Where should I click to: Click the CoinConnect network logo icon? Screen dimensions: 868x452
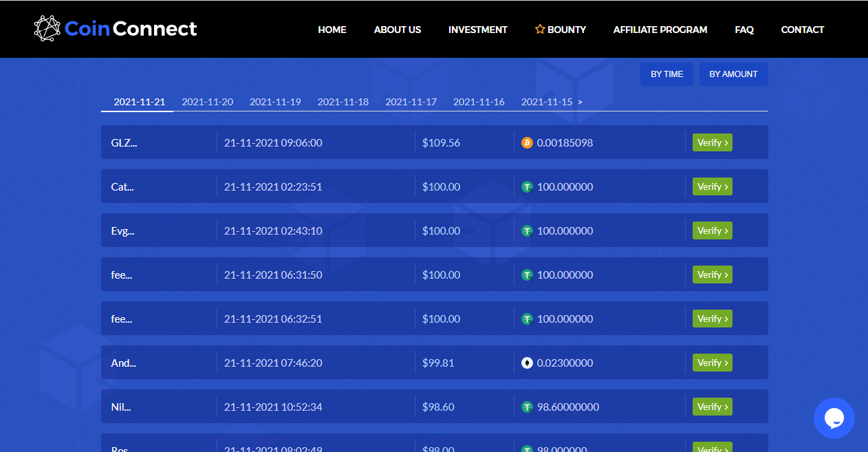point(47,28)
